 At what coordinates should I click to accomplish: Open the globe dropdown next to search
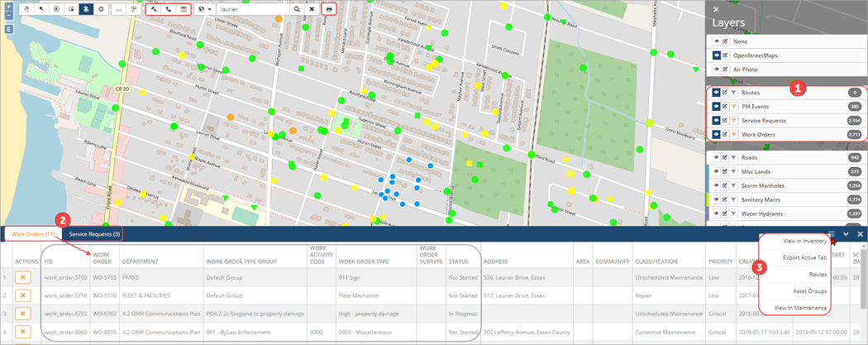tap(206, 8)
